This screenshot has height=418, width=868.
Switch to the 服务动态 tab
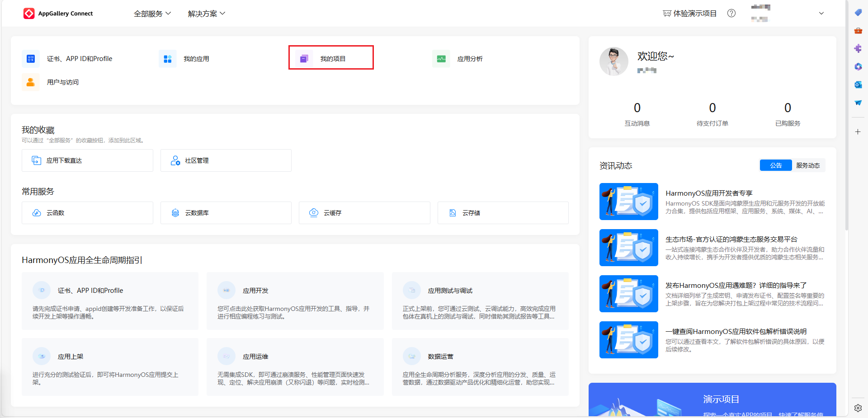tap(808, 165)
